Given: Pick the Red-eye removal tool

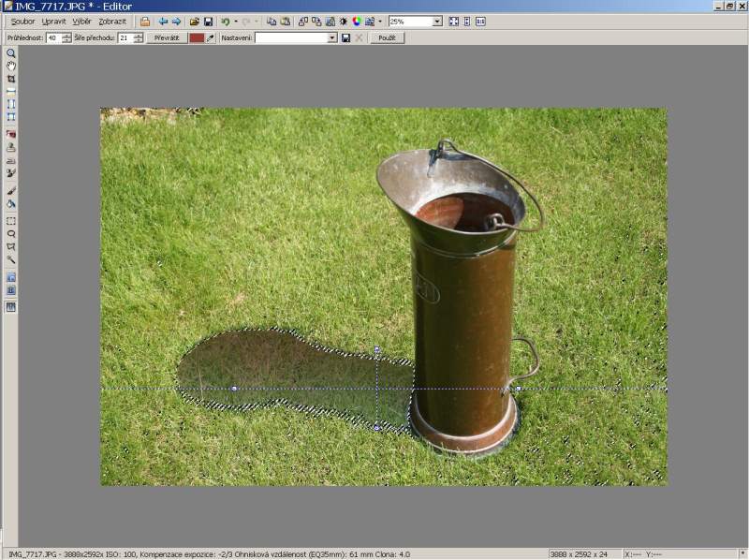Looking at the screenshot, I should [11, 134].
